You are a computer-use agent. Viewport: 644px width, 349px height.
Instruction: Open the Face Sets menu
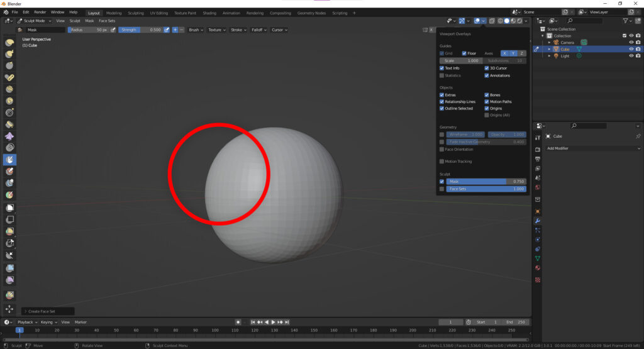107,21
